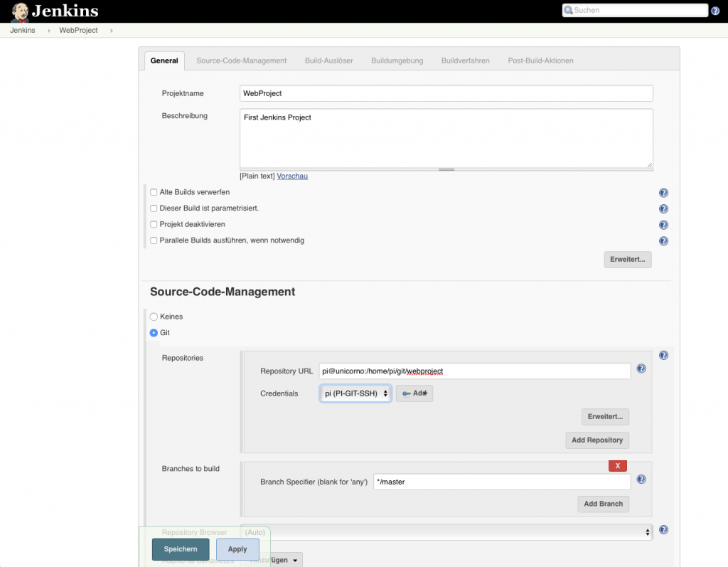The width and height of the screenshot is (728, 567).
Task: Check 'Dieser Build ist parametrisiert'
Action: [154, 208]
